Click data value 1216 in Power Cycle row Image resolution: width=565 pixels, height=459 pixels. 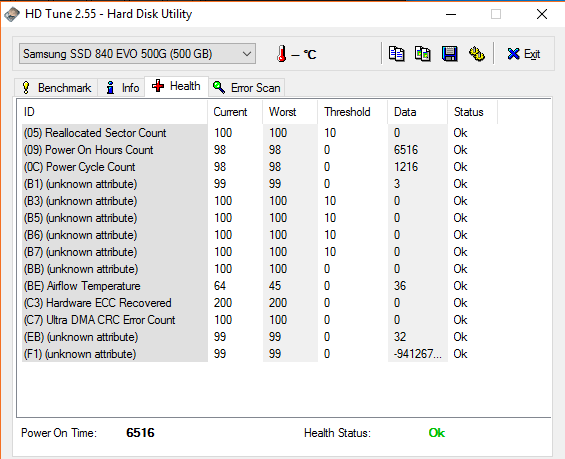click(x=406, y=167)
